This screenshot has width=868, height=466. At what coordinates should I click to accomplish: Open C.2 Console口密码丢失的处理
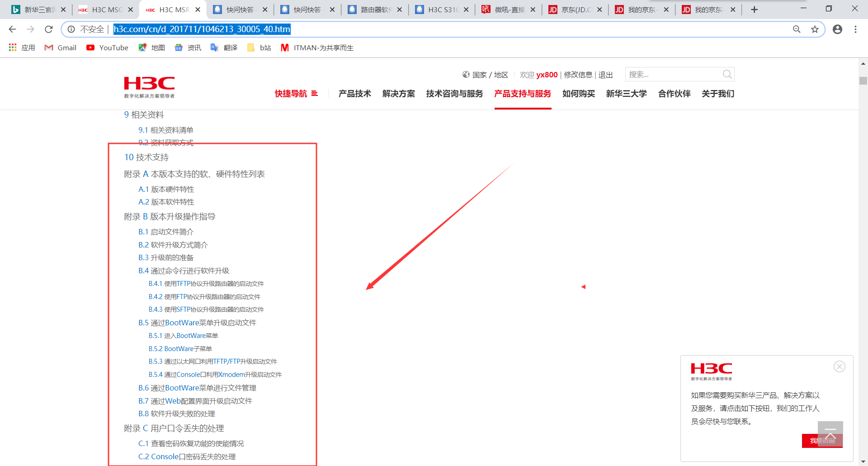(187, 456)
